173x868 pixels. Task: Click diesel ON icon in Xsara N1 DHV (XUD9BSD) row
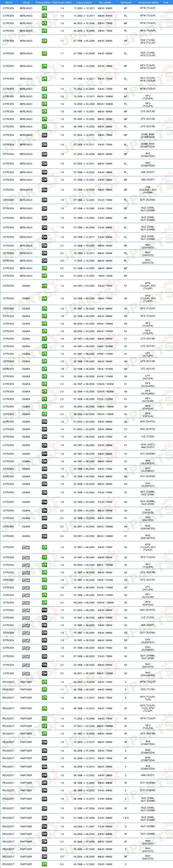(x=44, y=469)
